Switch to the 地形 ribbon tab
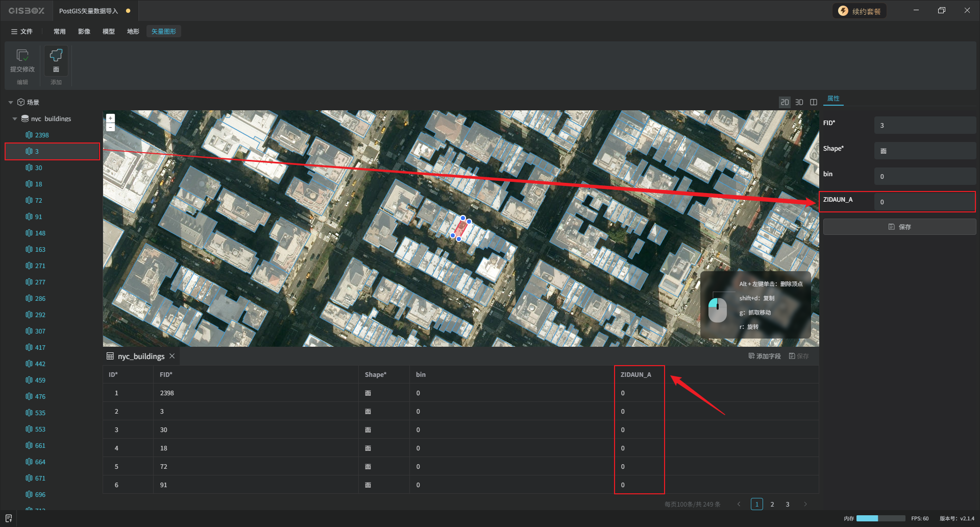980x527 pixels. click(x=133, y=32)
